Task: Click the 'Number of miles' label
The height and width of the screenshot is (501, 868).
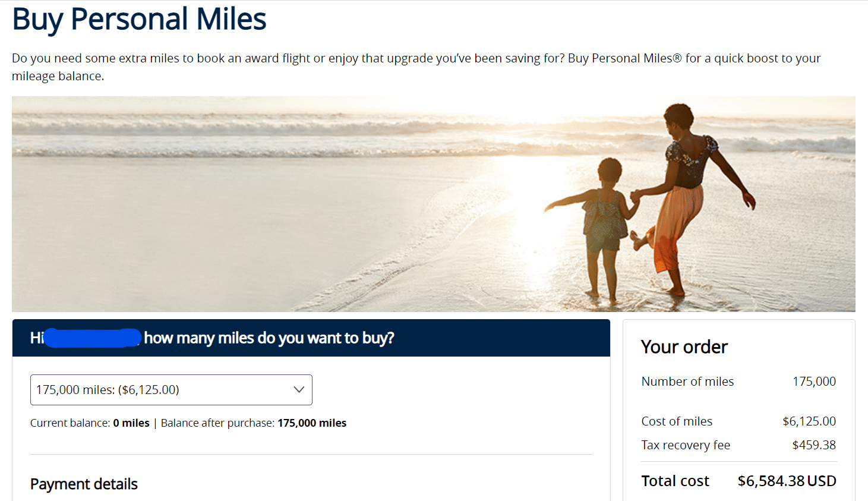Action: click(x=687, y=382)
